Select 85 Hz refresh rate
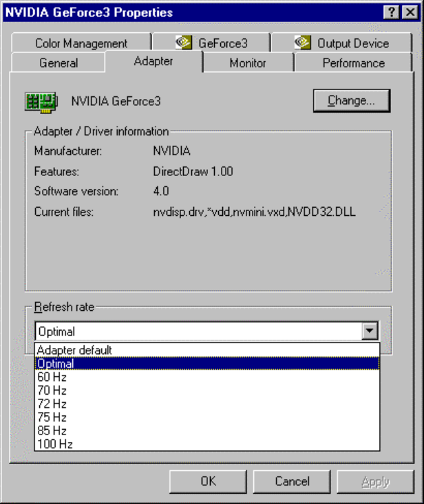 pos(207,430)
